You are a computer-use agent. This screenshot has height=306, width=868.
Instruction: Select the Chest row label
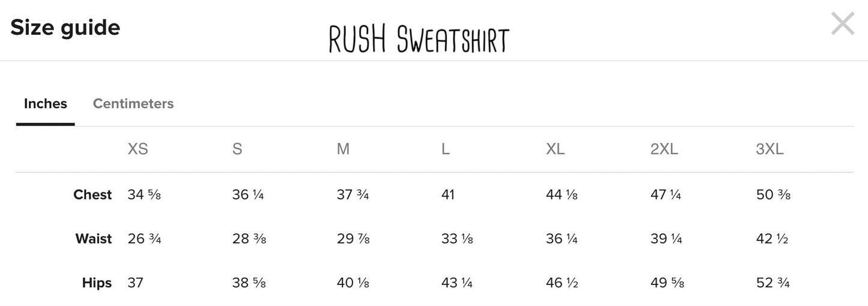93,195
